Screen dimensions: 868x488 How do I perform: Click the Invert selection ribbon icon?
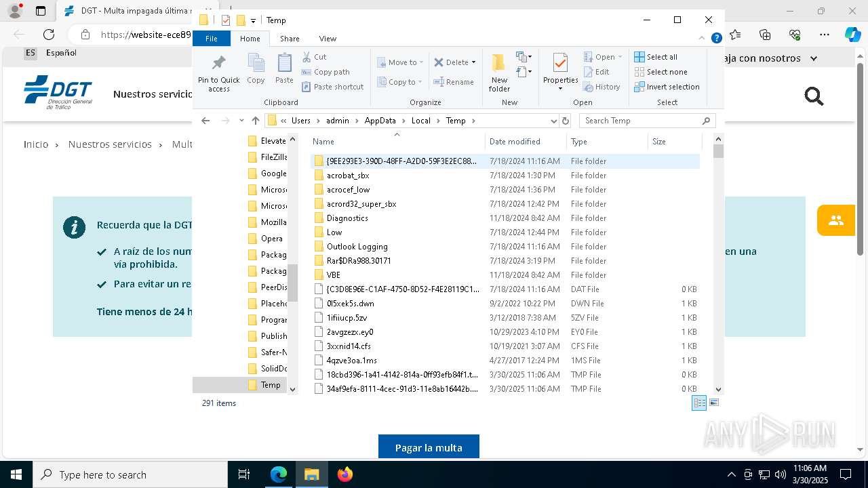(x=639, y=87)
